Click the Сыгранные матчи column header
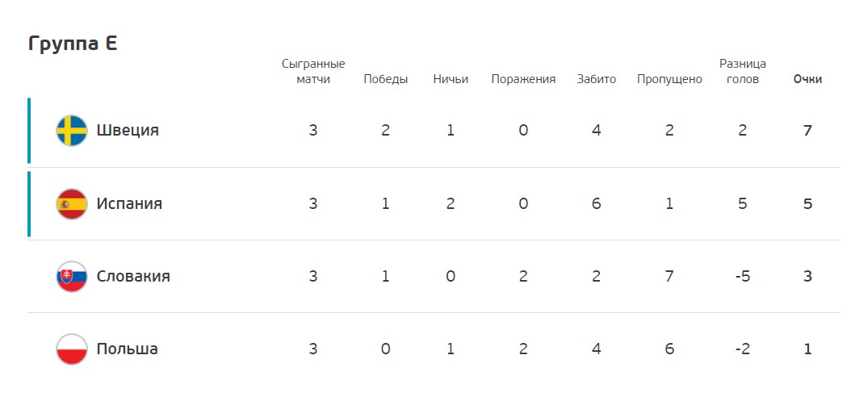 313,72
